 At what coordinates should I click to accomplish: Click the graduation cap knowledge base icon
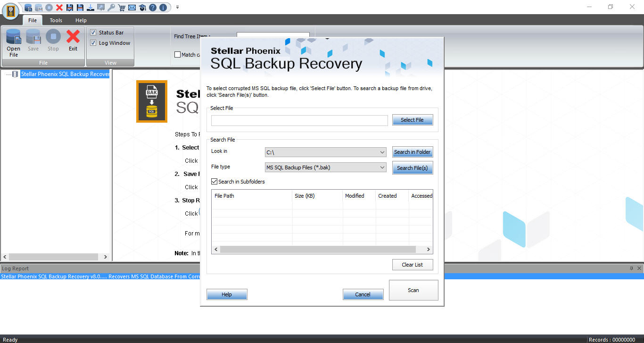pyautogui.click(x=142, y=8)
